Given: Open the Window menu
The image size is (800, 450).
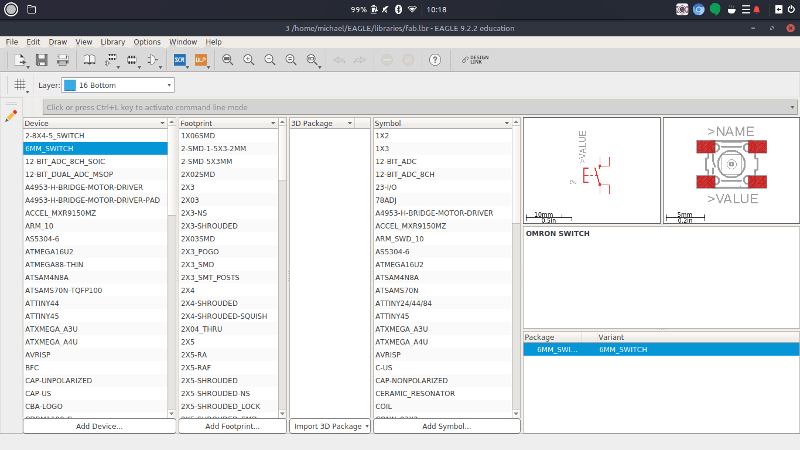Looking at the screenshot, I should (x=183, y=42).
